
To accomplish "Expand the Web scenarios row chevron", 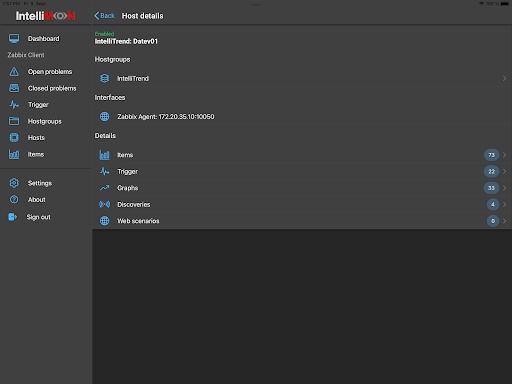I will 504,221.
